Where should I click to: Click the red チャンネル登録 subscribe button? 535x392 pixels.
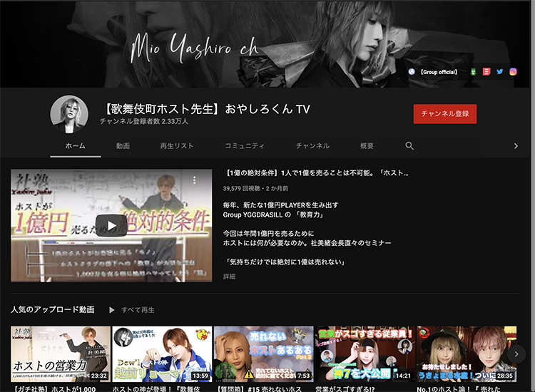(445, 114)
